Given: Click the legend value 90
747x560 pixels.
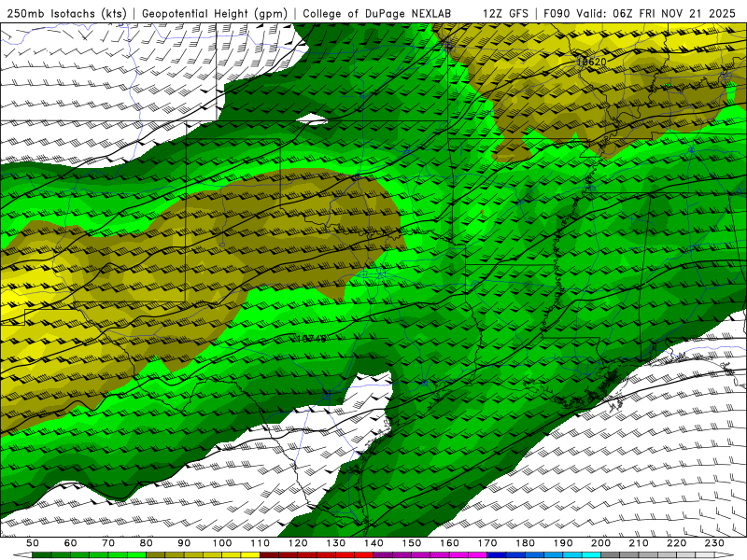Looking at the screenshot, I should tap(184, 543).
